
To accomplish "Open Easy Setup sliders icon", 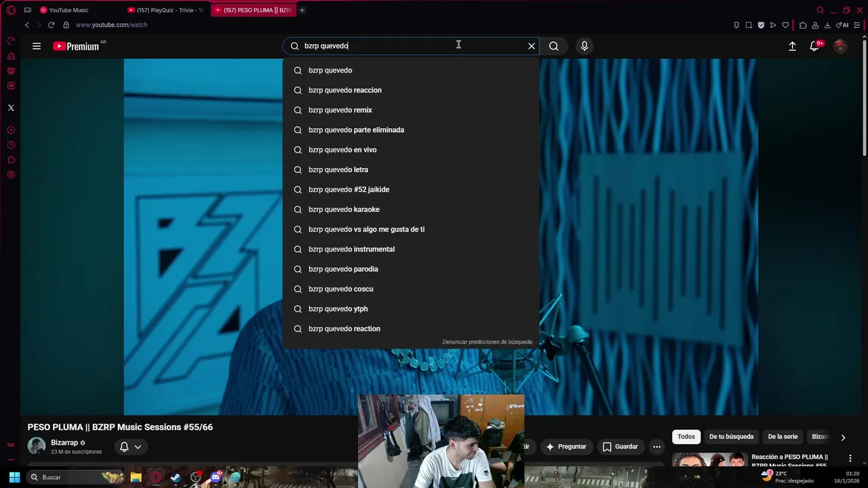I will 858,25.
